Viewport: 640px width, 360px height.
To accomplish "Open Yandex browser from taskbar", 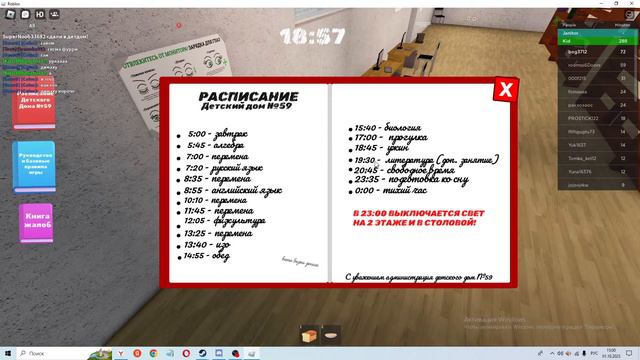I will 121,353.
